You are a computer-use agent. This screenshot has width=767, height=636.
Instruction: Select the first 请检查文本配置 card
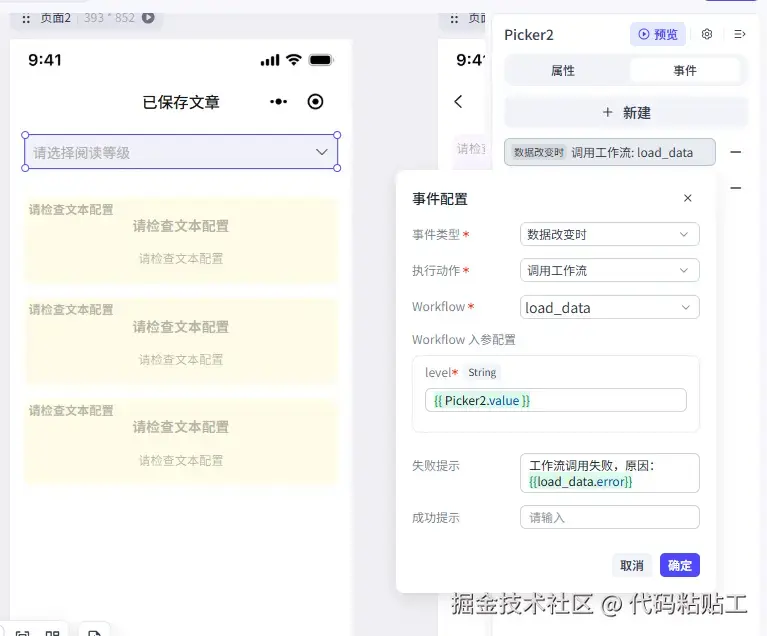click(181, 240)
